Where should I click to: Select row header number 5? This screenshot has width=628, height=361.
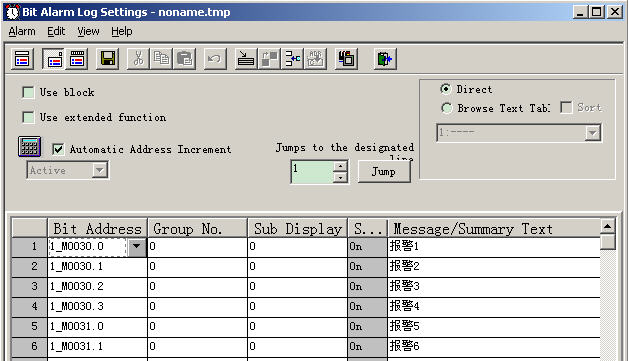[29, 327]
